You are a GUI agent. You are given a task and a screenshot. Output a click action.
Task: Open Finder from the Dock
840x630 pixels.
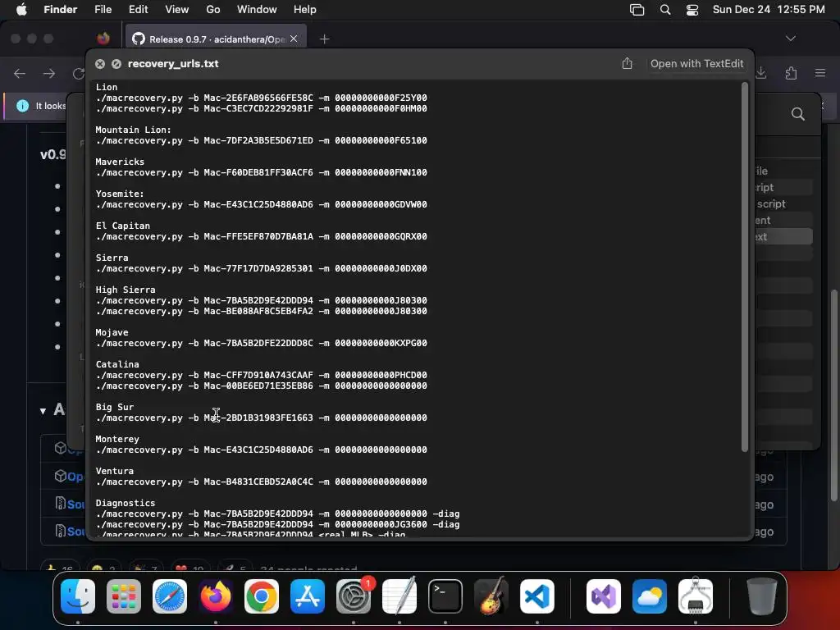(x=78, y=596)
